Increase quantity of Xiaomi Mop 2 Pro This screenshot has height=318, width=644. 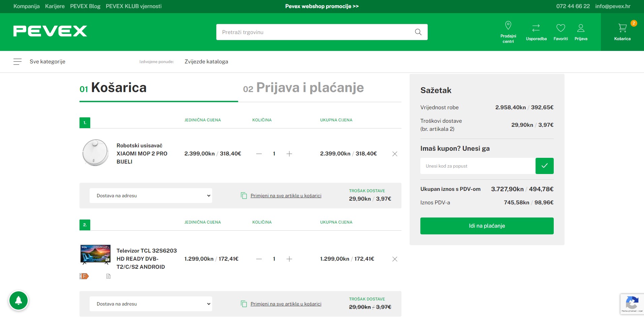tap(289, 154)
